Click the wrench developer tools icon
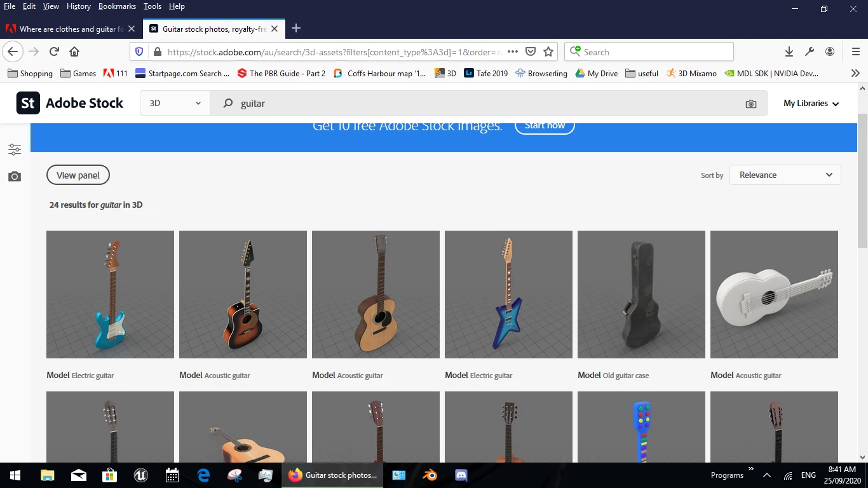This screenshot has width=868, height=488. [810, 51]
